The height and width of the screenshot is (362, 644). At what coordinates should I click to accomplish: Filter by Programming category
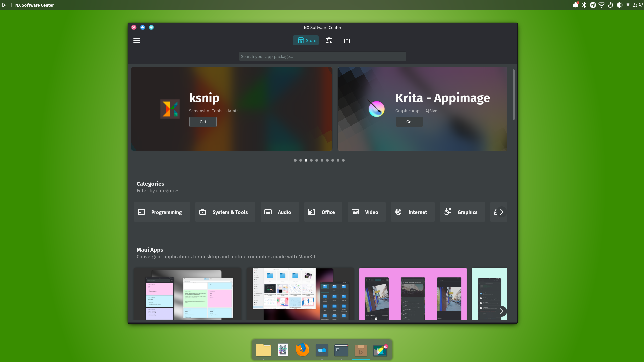[x=162, y=212]
